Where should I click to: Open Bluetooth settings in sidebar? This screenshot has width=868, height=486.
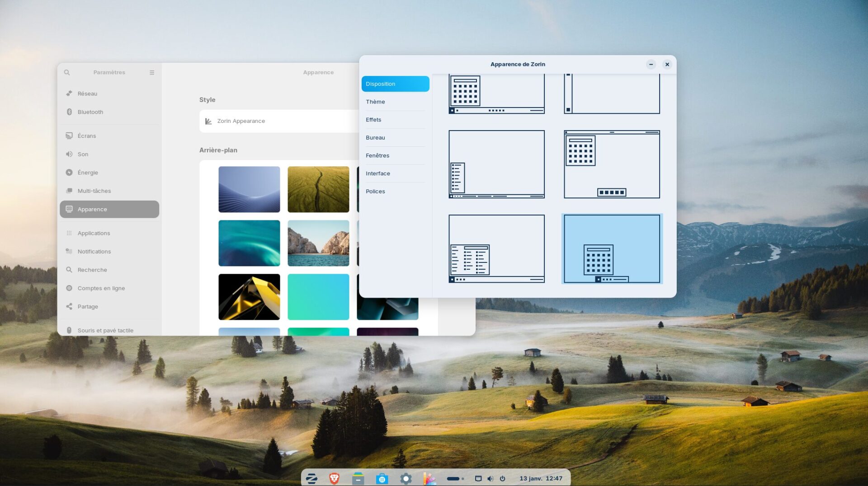click(x=90, y=112)
